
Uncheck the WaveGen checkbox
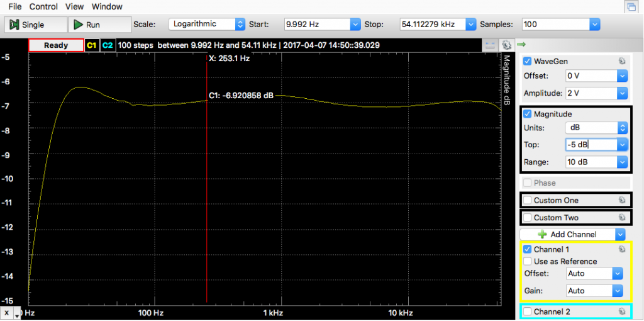point(528,62)
